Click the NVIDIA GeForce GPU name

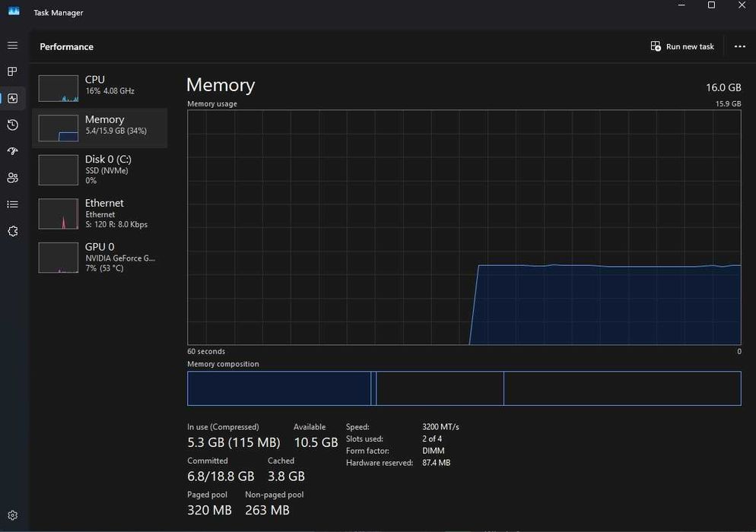[x=120, y=258]
